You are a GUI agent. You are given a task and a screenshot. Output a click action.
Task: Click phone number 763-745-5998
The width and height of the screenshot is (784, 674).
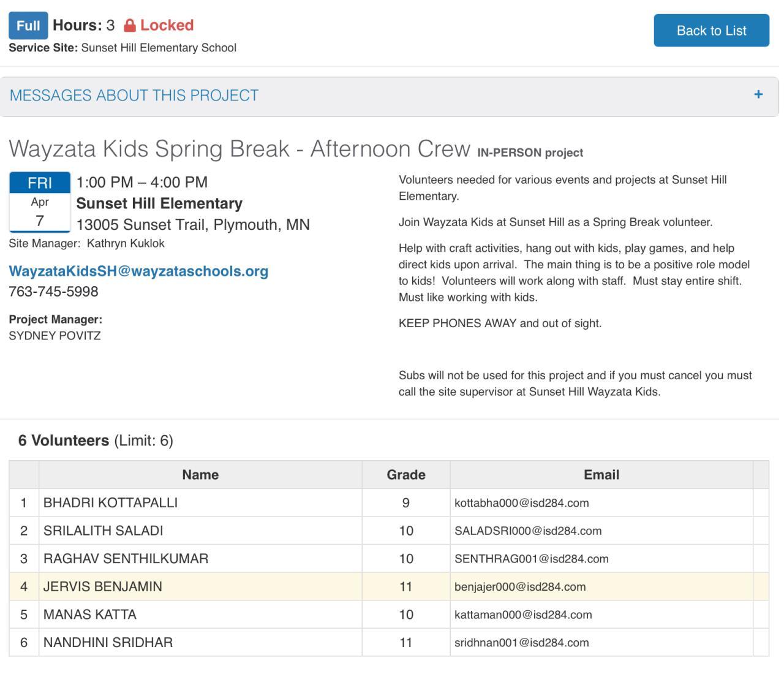click(x=53, y=292)
